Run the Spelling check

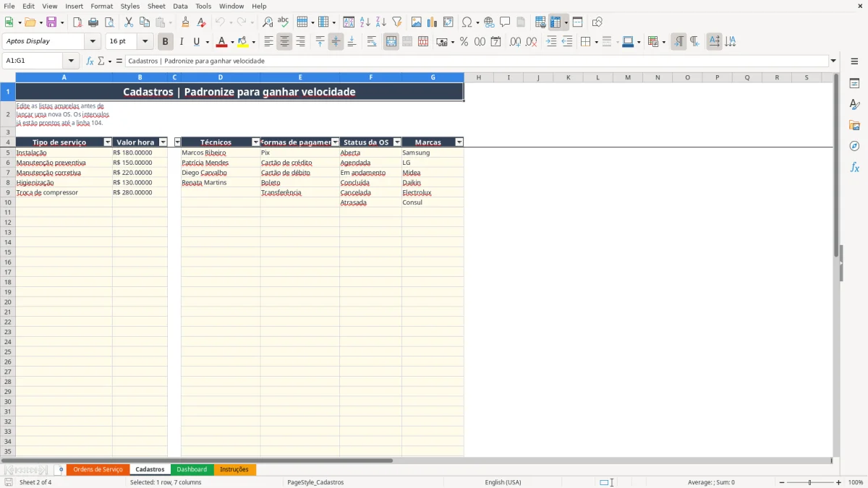tap(284, 22)
